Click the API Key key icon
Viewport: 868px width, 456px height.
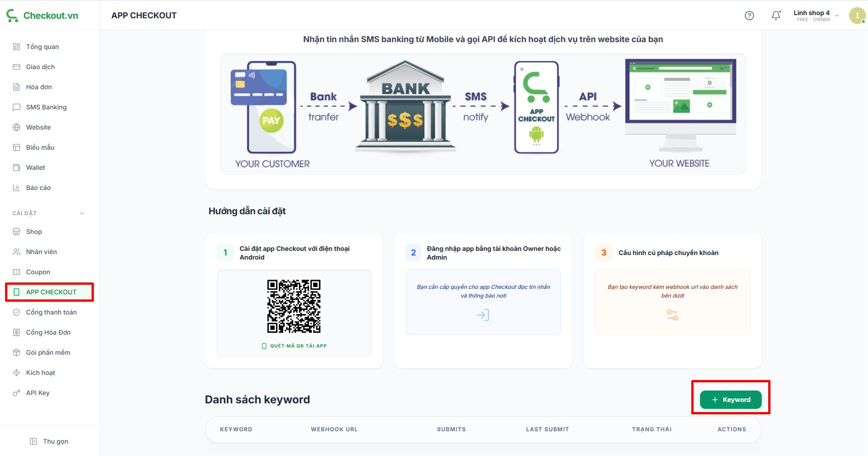(x=16, y=393)
